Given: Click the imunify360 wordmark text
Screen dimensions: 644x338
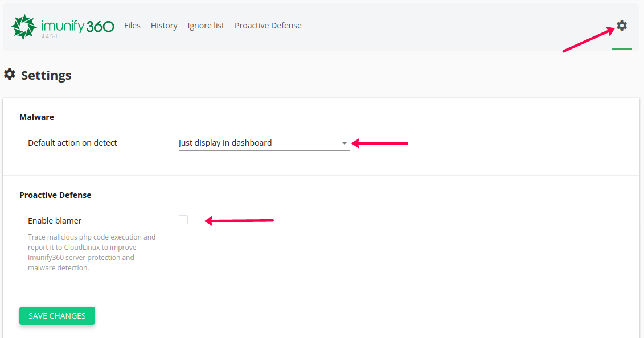Looking at the screenshot, I should 77,26.
